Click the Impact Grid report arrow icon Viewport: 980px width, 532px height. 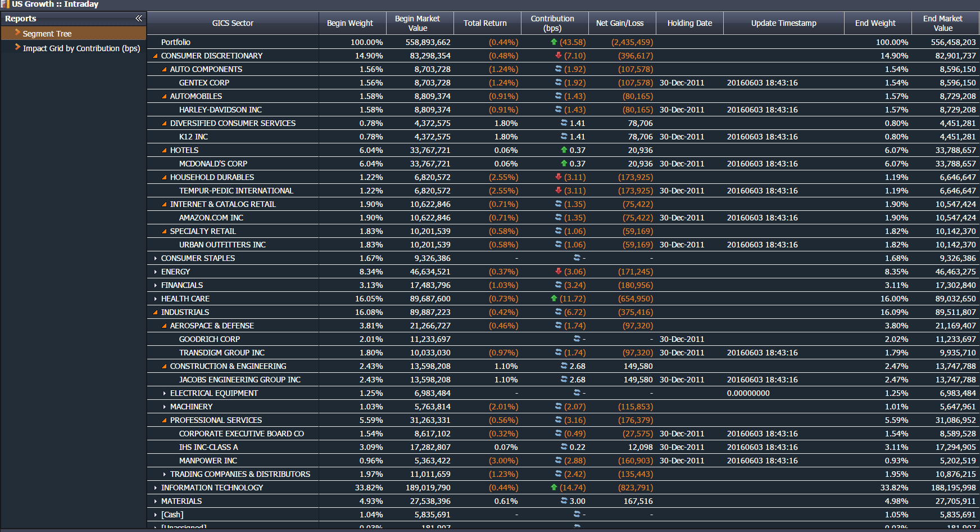point(17,48)
